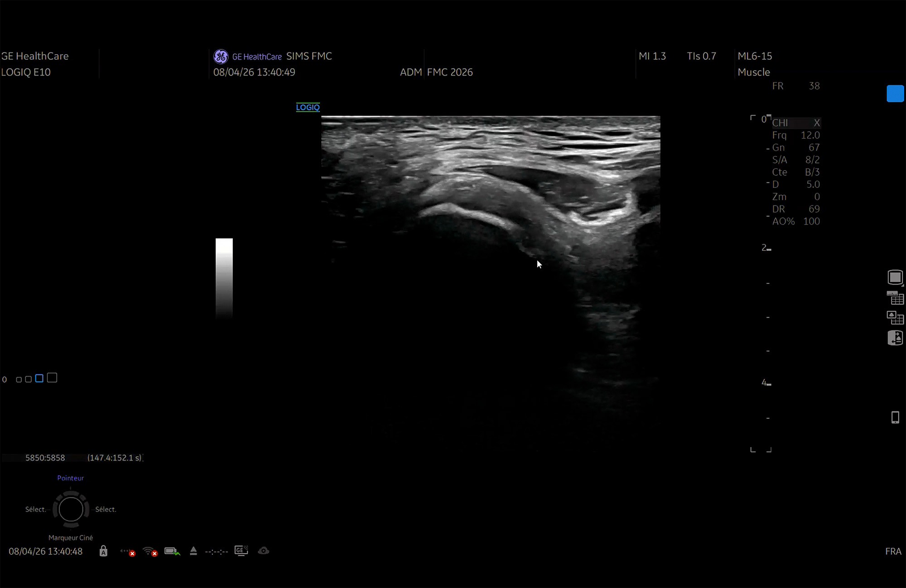906x588 pixels.
Task: Expand the monitor display options icon
Action: 895,277
